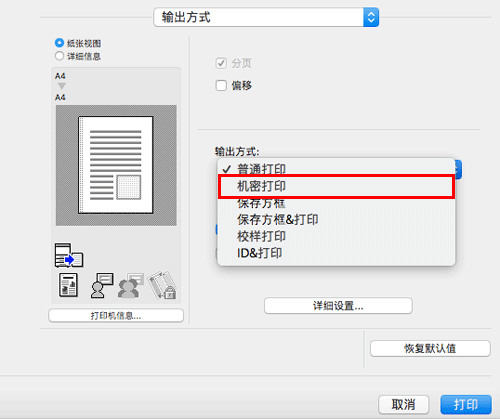This screenshot has height=419, width=500.
Task: Click the 打印机信息... button
Action: coord(116,316)
